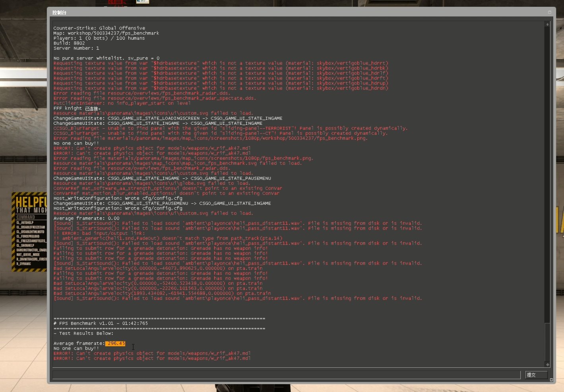Image resolution: width=564 pixels, height=392 pixels.
Task: Click the mat_motion_blur_enabled_optionsui ConVarRef line
Action: pyautogui.click(x=167, y=193)
